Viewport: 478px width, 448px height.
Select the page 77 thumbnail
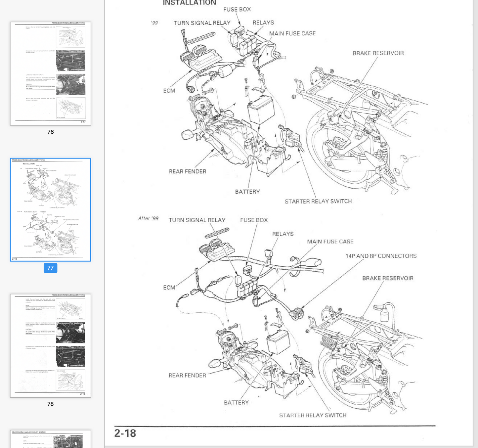pyautogui.click(x=51, y=210)
